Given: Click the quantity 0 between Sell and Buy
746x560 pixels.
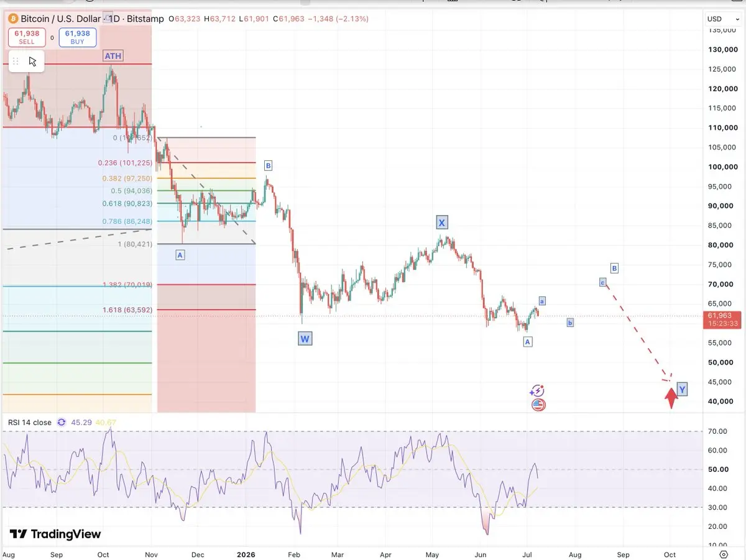Looking at the screenshot, I should (x=52, y=38).
